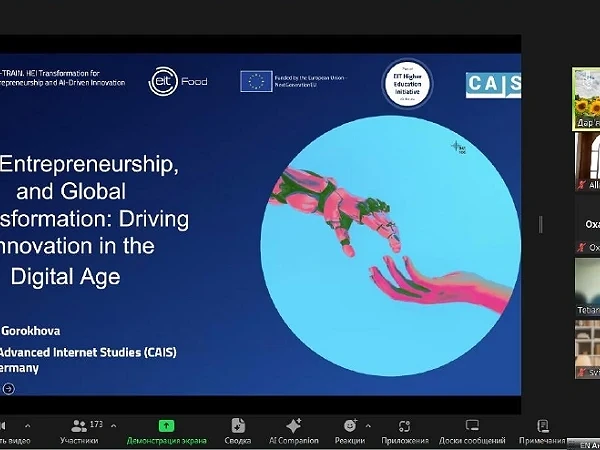
Task: Open the Доски сообщений whiteboards icon
Action: [471, 426]
